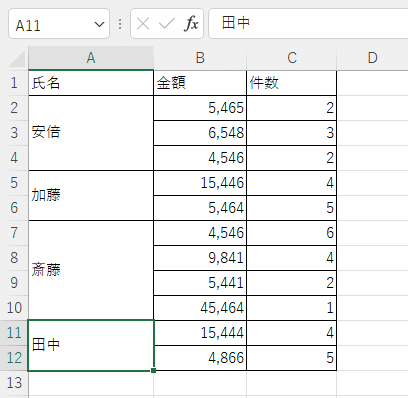Image resolution: width=408 pixels, height=398 pixels.
Task: Click amount cell 45,464
Action: (200, 308)
